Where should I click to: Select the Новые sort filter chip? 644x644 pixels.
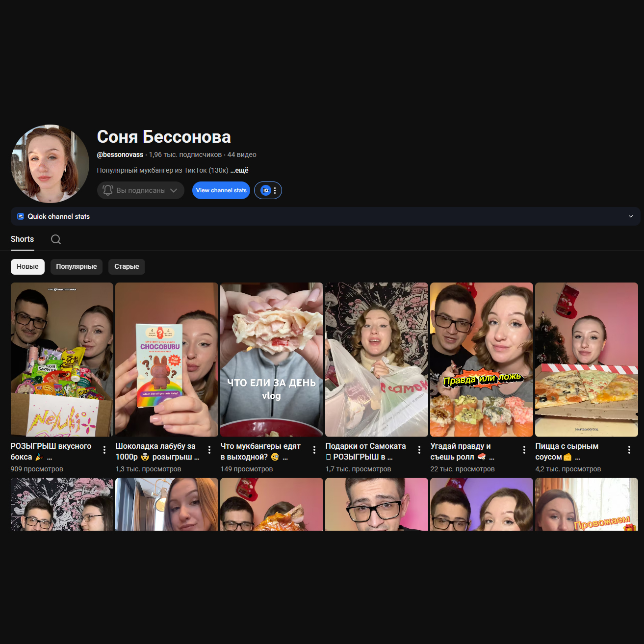(x=27, y=267)
